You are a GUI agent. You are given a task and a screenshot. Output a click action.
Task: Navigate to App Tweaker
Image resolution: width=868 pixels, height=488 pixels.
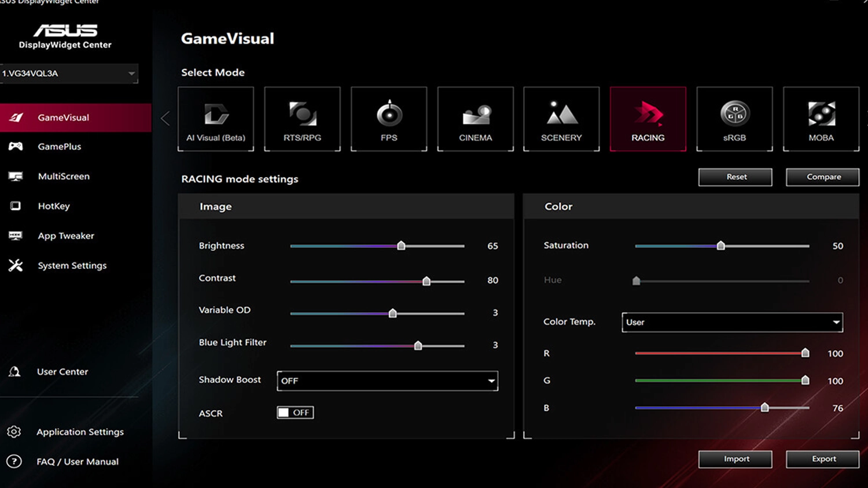[66, 236]
